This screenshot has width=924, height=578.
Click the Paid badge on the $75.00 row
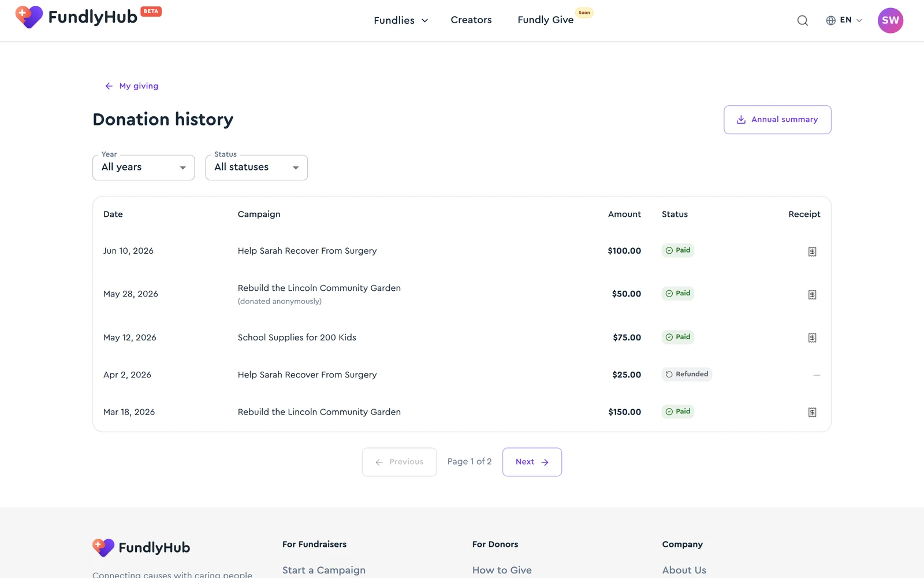point(678,337)
